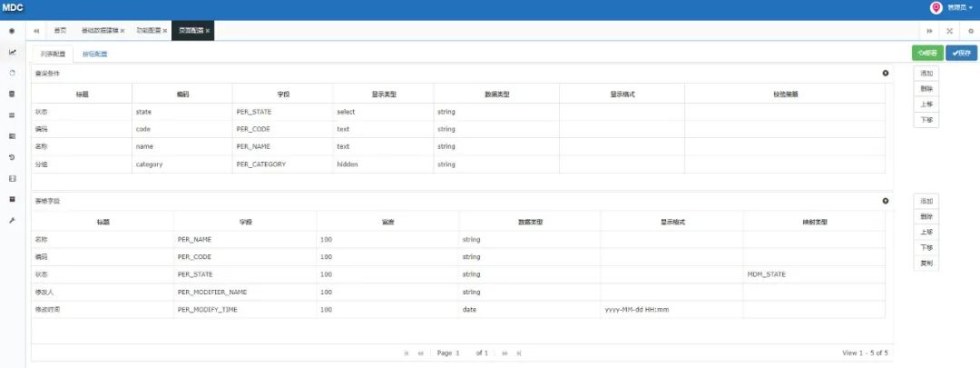Open tab bar settings gear icon
The image size is (980, 368).
[971, 31]
